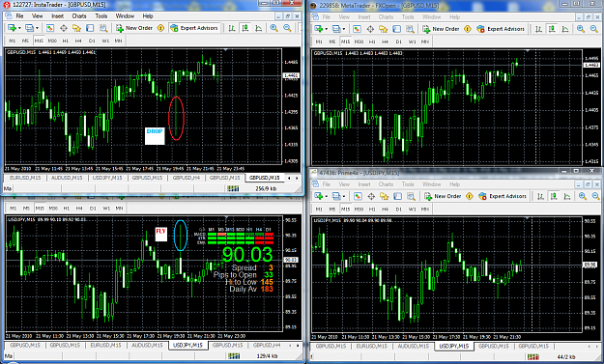This screenshot has width=604, height=364.
Task: Switch to GBPUSD,H4 tab in InstaTrader
Action: coord(187,178)
